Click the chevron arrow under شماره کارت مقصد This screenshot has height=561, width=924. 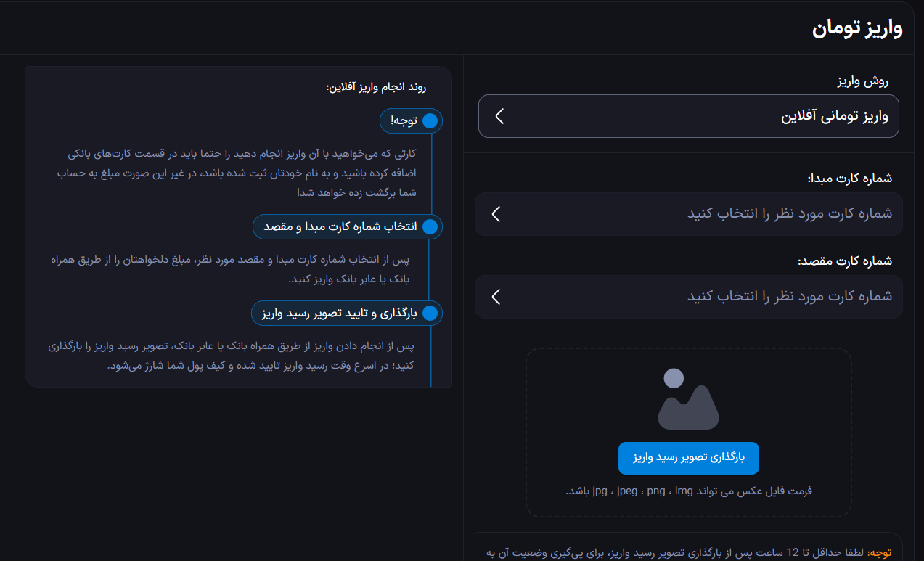point(496,297)
